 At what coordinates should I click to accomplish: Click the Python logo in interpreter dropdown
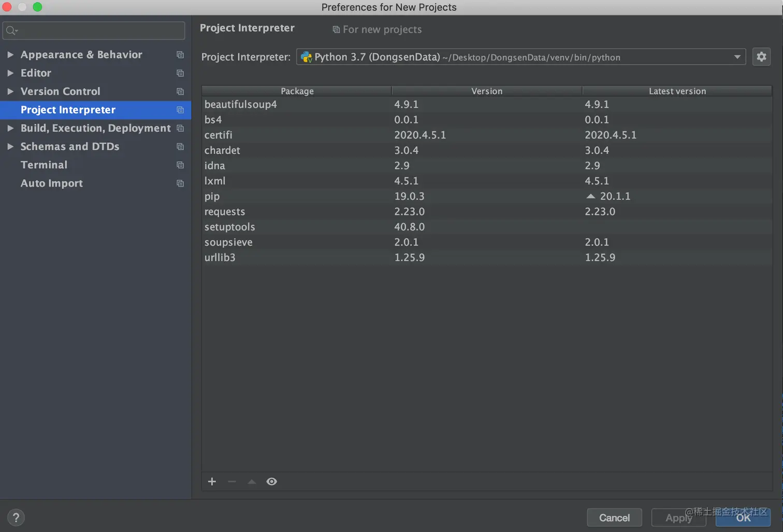(x=307, y=57)
